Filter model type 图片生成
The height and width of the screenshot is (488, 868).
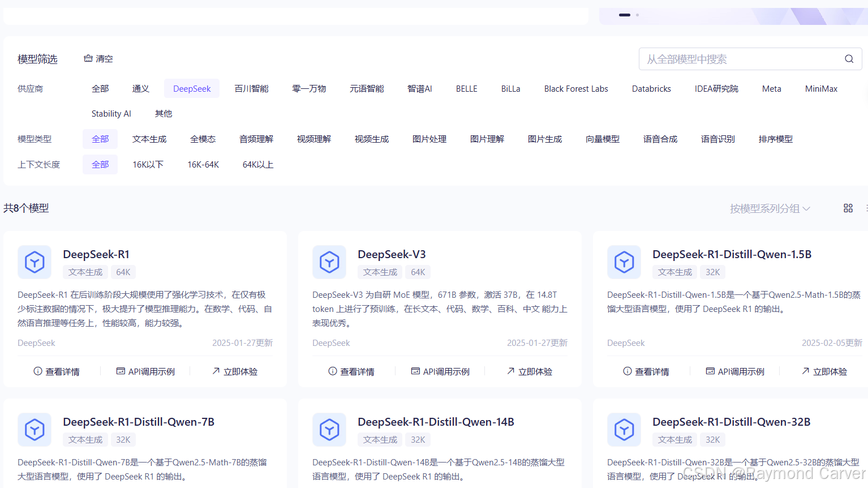click(x=545, y=139)
